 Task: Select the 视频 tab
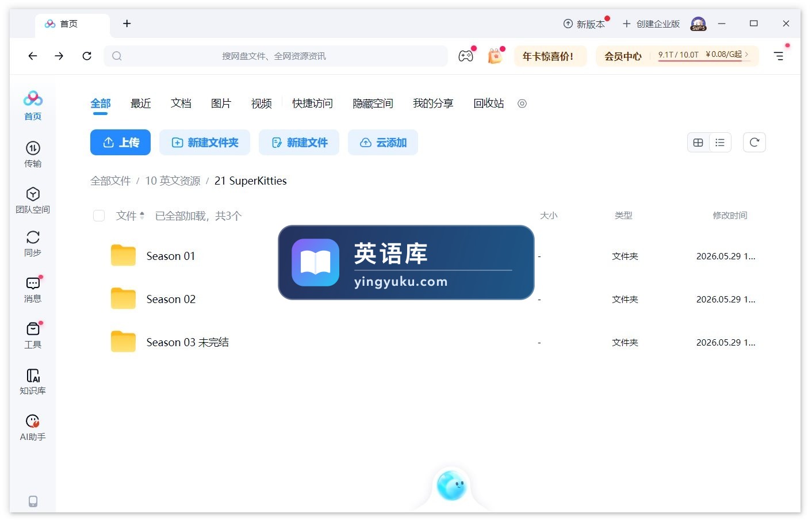pyautogui.click(x=262, y=104)
